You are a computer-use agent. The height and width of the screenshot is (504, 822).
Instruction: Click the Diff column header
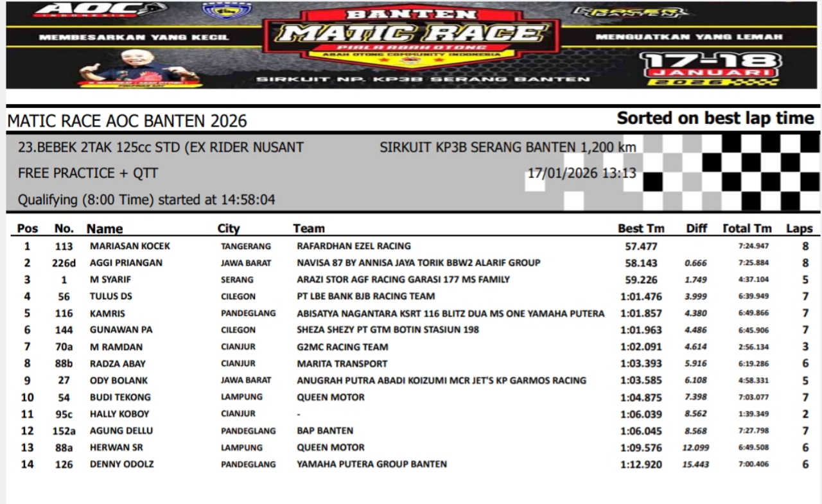coord(696,229)
